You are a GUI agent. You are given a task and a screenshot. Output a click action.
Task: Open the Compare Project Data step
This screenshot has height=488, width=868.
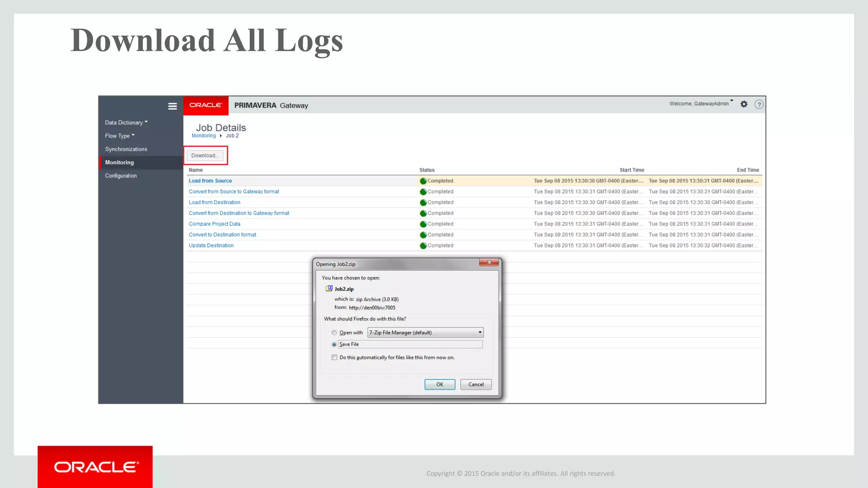pos(214,224)
